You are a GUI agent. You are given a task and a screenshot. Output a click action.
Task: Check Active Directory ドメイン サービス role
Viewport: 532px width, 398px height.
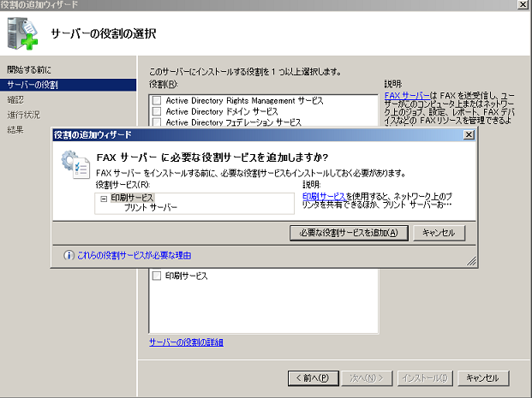(157, 111)
